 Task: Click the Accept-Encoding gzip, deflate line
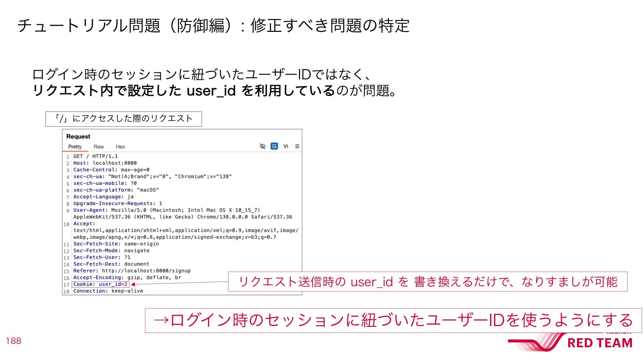click(127, 277)
